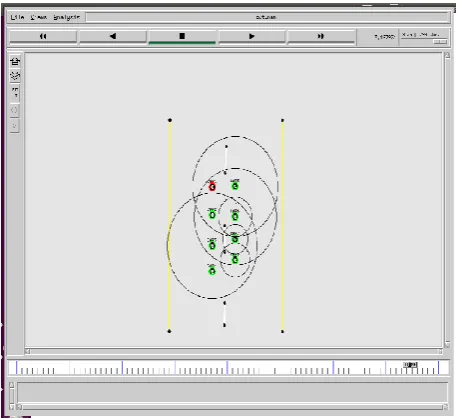Click the canvas vertical scrollbar up arrow
Image resolution: width=459 pixels, height=418 pixels.
click(447, 56)
